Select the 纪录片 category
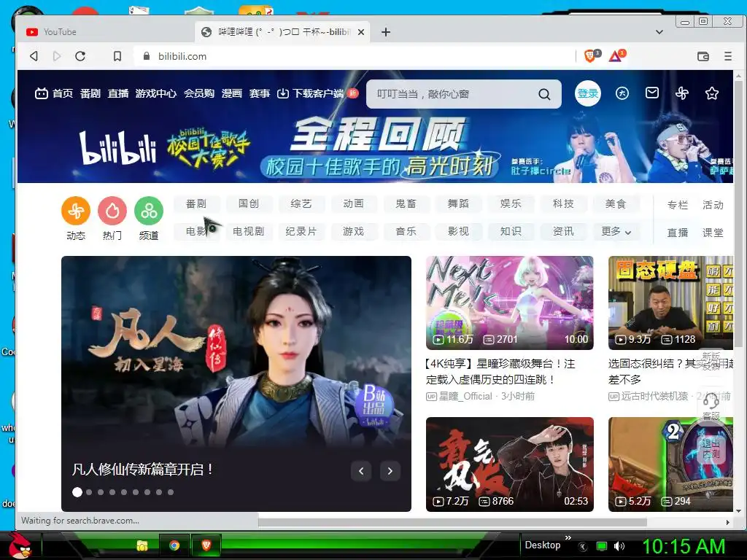 point(301,231)
